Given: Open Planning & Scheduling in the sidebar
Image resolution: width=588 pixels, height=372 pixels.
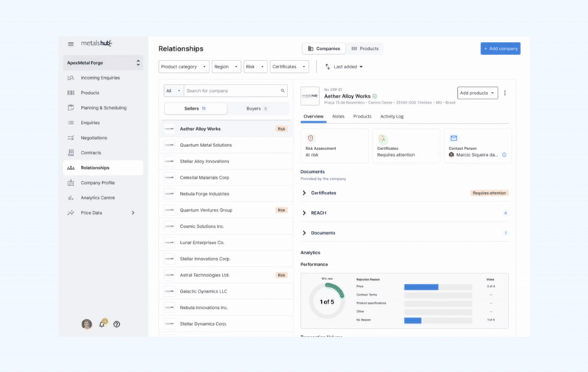Looking at the screenshot, I should (103, 107).
